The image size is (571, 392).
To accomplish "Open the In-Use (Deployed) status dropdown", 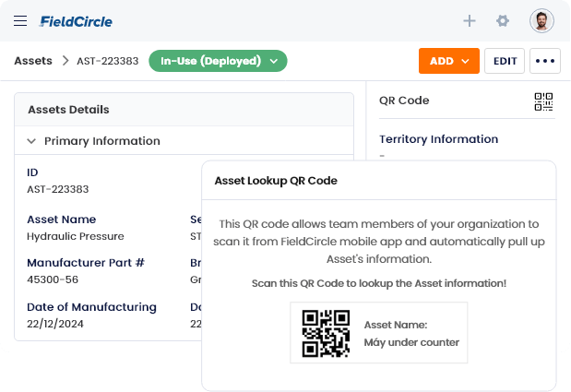I will coord(218,61).
